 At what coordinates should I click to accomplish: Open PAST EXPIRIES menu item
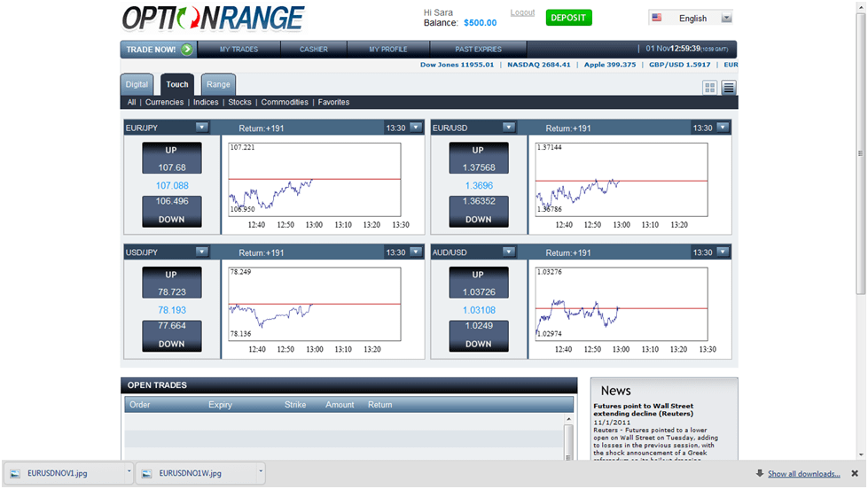478,50
